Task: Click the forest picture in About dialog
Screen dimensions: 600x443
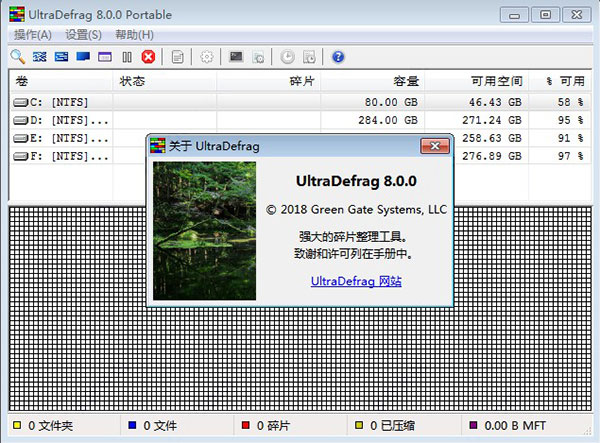Action: pyautogui.click(x=204, y=231)
